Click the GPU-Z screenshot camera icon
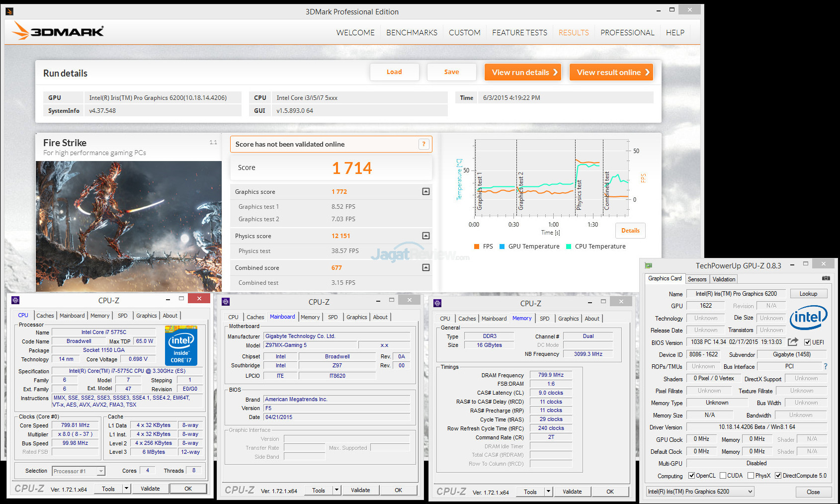Screen dimensions: 840x504 pyautogui.click(x=826, y=278)
